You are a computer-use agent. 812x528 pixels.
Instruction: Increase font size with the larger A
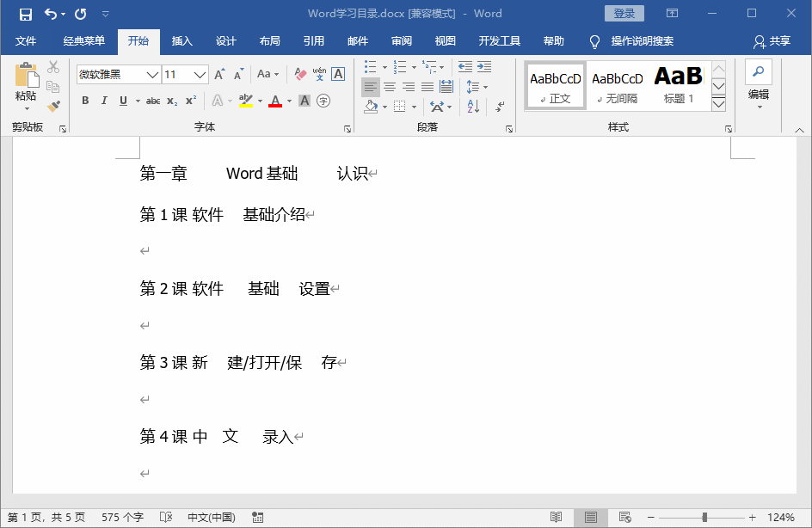(x=219, y=75)
